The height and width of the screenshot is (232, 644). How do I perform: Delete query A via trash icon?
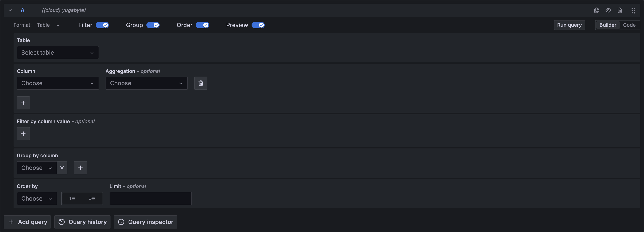click(x=620, y=10)
